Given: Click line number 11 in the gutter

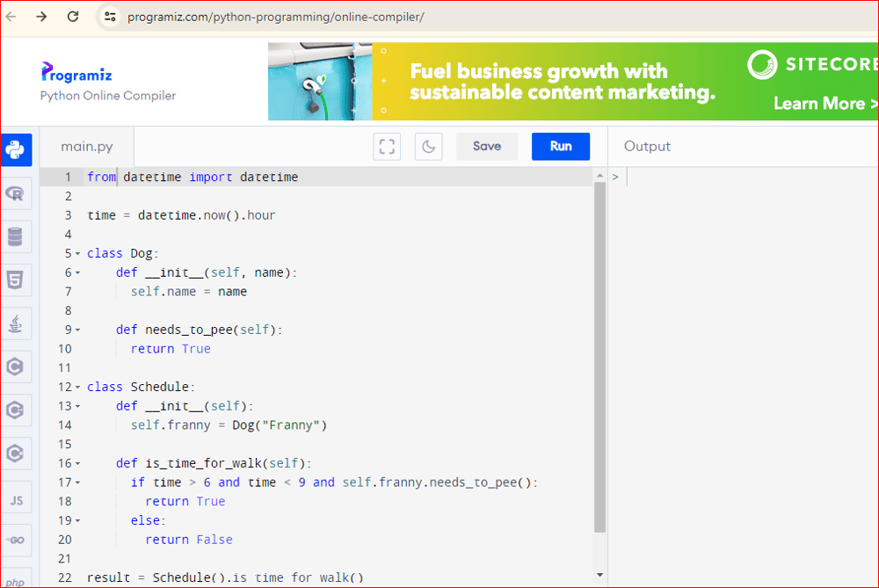Looking at the screenshot, I should tap(64, 367).
